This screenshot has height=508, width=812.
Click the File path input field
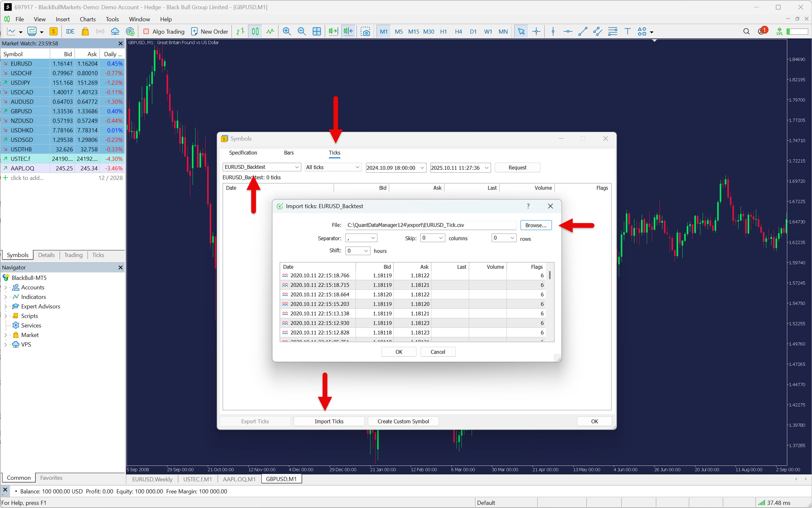pyautogui.click(x=430, y=225)
